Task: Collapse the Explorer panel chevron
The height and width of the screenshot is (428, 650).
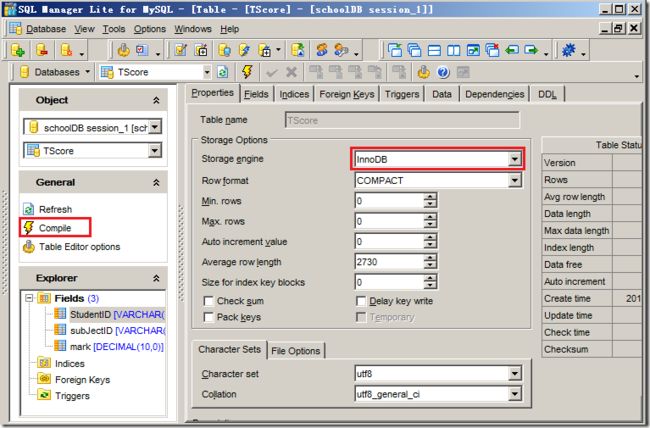Action: (x=156, y=278)
